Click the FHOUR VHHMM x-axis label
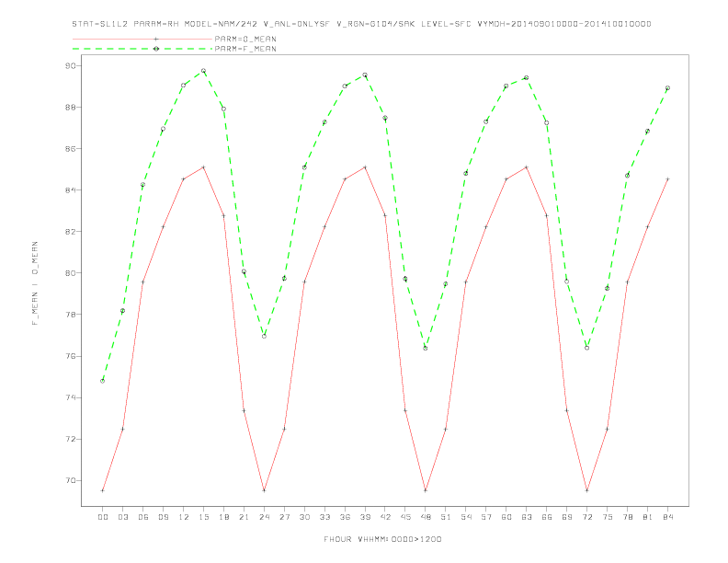Image resolution: width=728 pixels, height=563 pixels. (382, 539)
